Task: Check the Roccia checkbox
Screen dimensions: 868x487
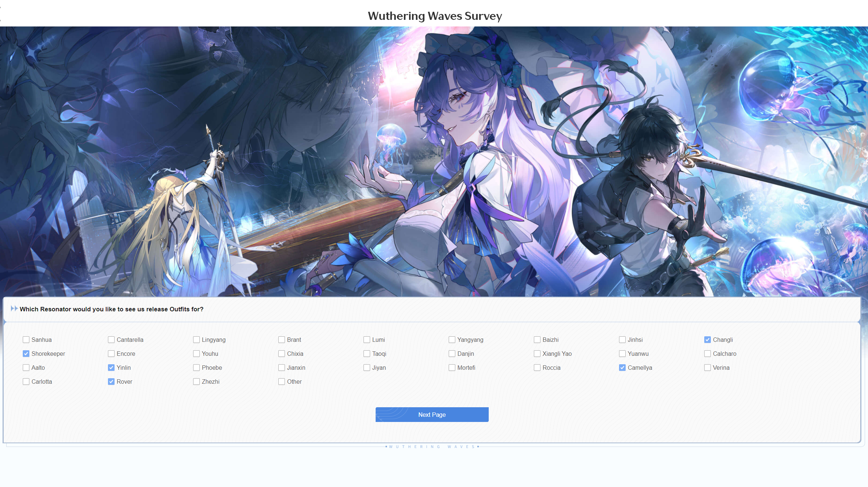Action: click(x=537, y=368)
